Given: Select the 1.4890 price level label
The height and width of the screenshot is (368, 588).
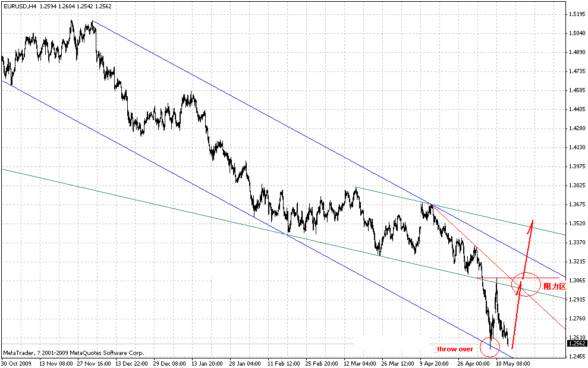Looking at the screenshot, I should [577, 52].
